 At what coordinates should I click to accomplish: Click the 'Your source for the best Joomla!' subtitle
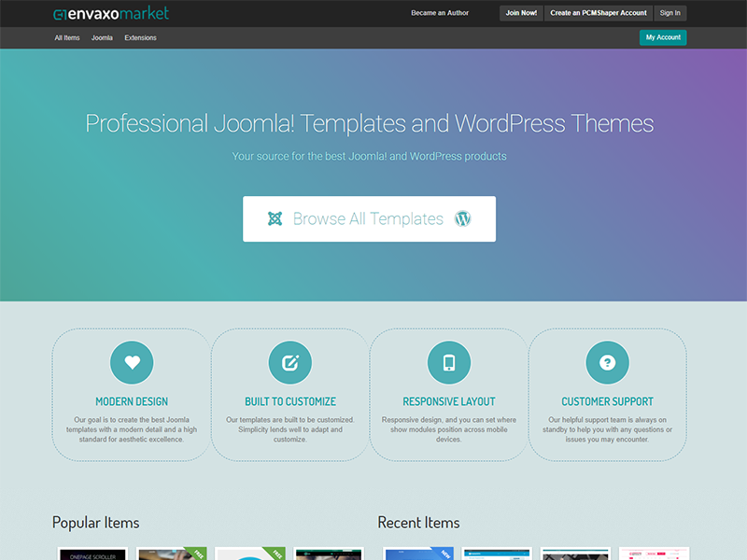coord(369,156)
